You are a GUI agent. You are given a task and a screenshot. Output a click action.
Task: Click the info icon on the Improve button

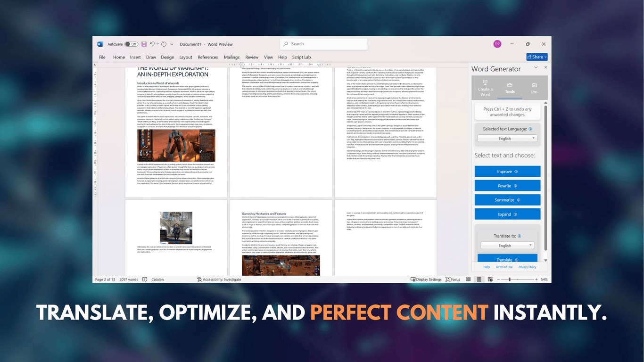(516, 172)
